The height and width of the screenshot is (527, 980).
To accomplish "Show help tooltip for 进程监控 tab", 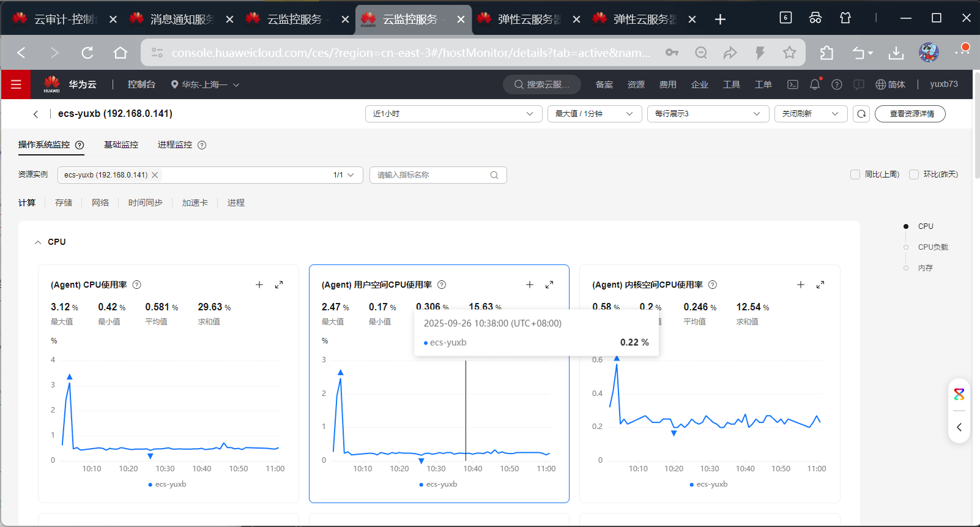I will (x=202, y=145).
